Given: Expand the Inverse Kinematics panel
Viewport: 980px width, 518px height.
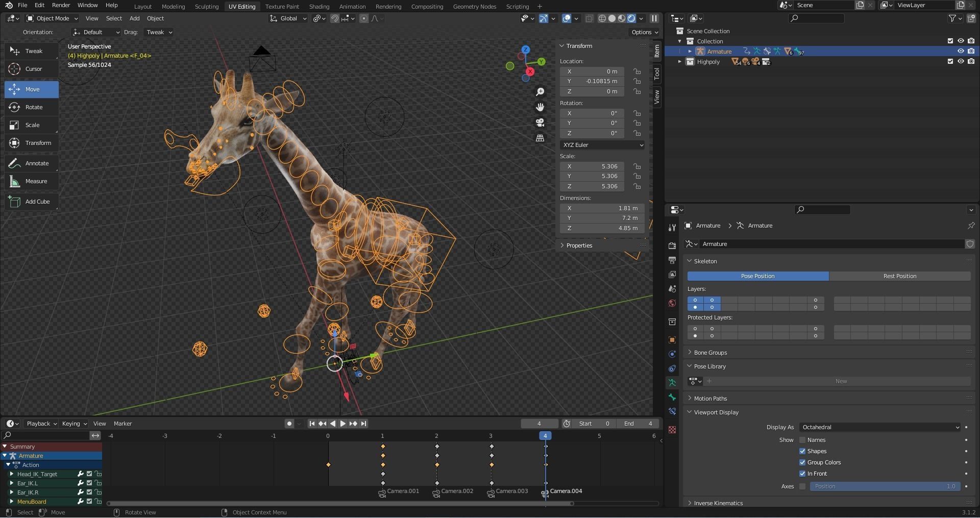Looking at the screenshot, I should click(718, 503).
